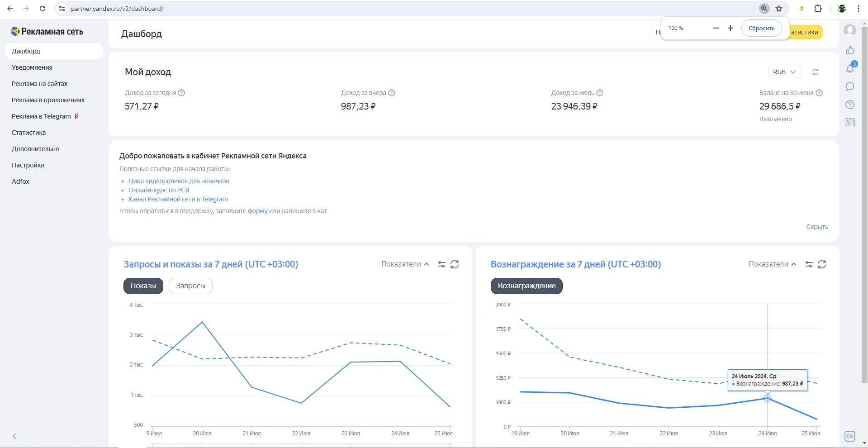
Task: Open the help question mark icon in right sidebar
Action: coord(850,105)
